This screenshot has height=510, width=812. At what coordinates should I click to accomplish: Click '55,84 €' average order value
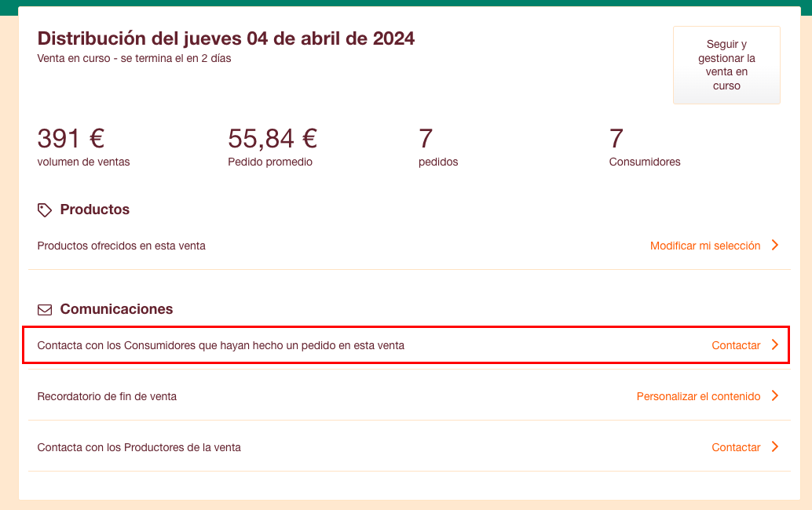coord(272,139)
